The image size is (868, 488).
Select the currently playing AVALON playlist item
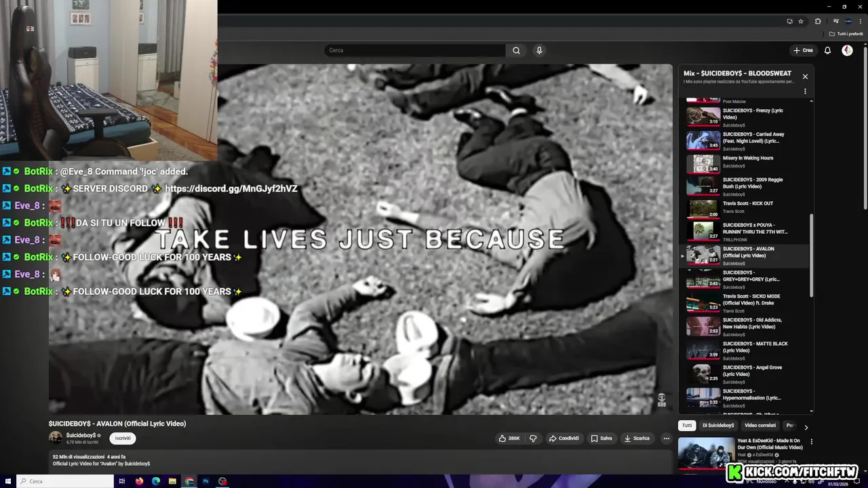744,255
